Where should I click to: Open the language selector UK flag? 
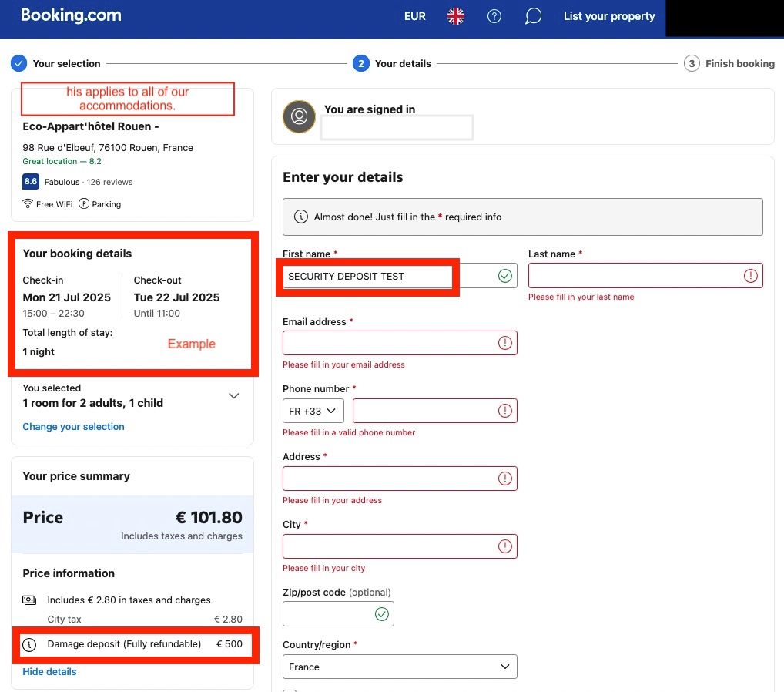(x=456, y=16)
